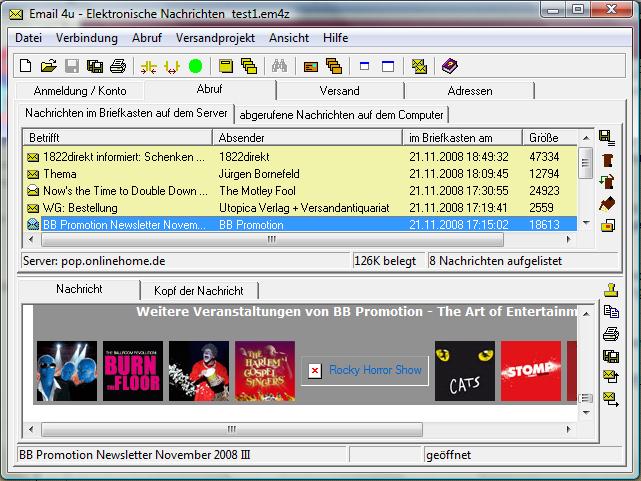This screenshot has height=481, width=641.
Task: Open the Datei menu
Action: click(x=29, y=38)
